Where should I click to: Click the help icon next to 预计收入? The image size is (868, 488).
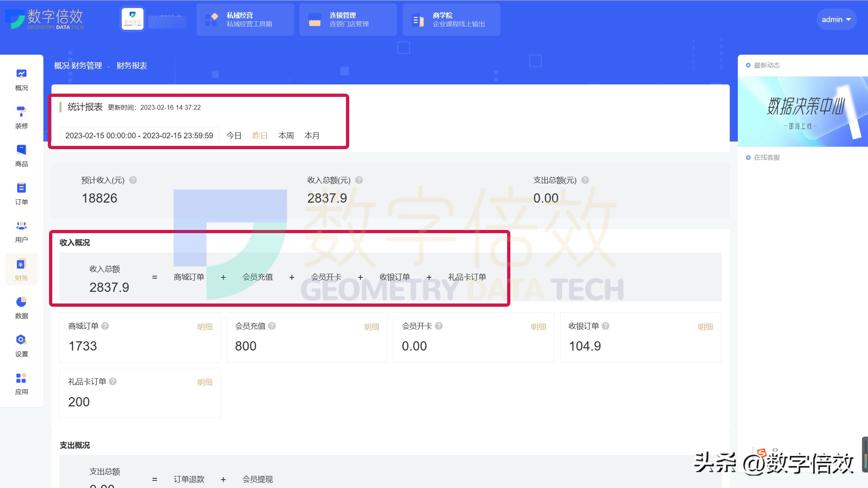(x=133, y=180)
